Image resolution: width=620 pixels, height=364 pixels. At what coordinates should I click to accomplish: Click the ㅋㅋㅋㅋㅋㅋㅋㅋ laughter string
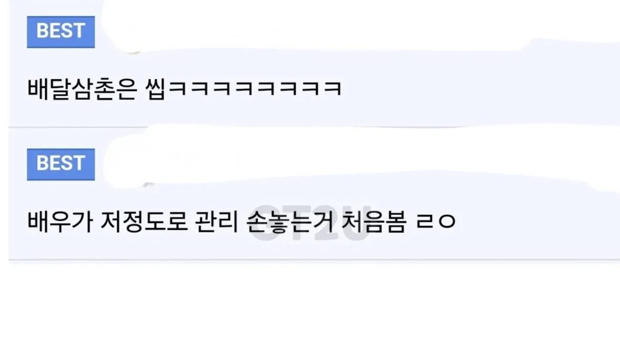pyautogui.click(x=255, y=89)
